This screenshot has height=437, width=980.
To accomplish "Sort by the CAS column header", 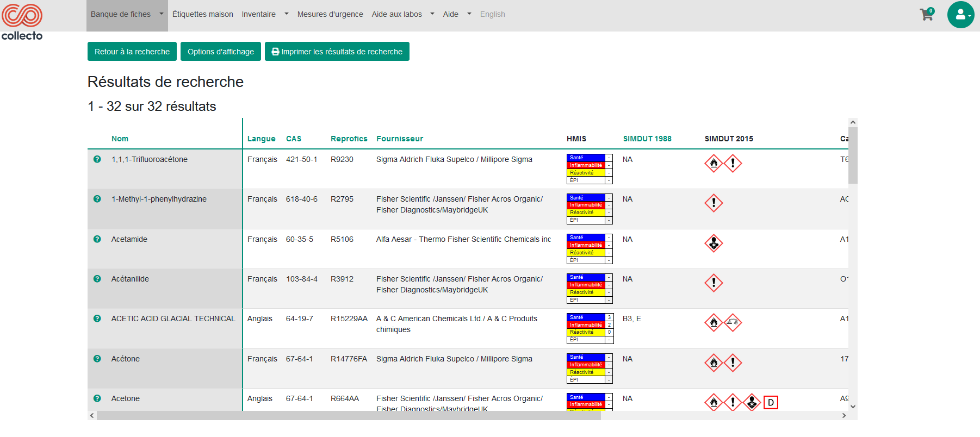I will click(294, 139).
